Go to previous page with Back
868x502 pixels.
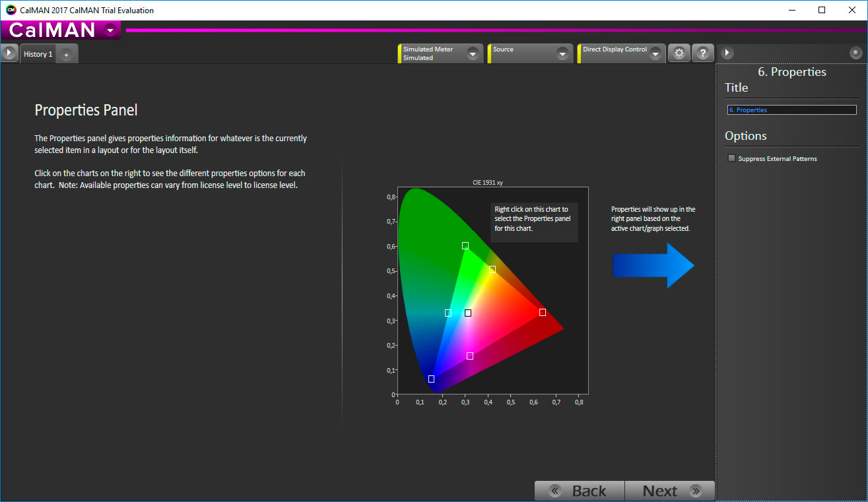pos(580,491)
